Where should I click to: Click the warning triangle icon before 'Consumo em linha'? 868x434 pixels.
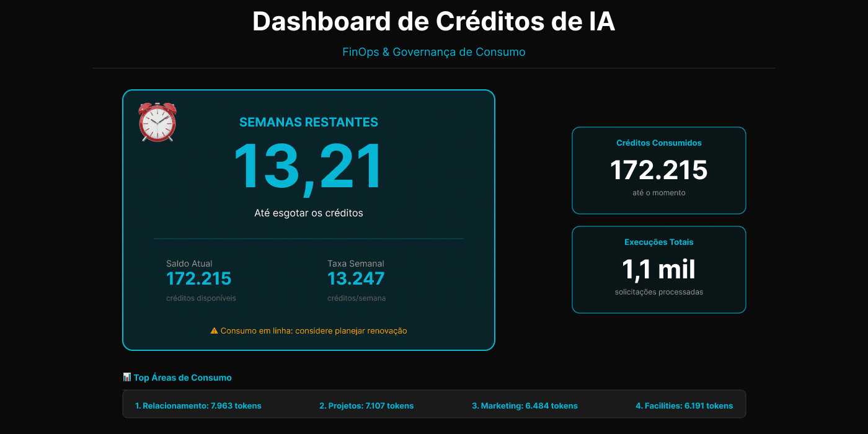click(x=215, y=331)
